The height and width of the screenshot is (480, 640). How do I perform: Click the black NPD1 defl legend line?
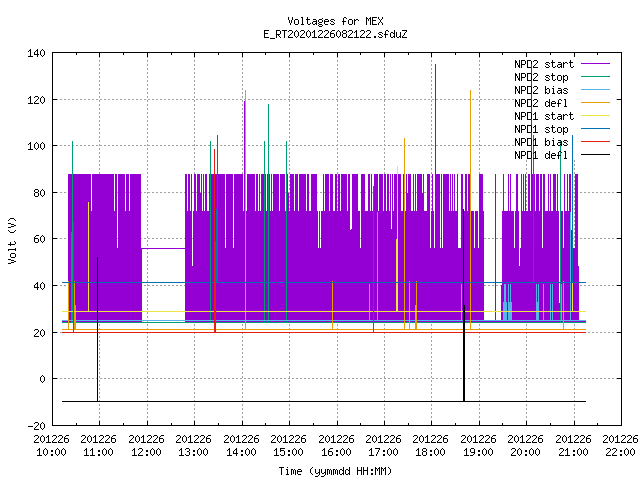pyautogui.click(x=595, y=155)
